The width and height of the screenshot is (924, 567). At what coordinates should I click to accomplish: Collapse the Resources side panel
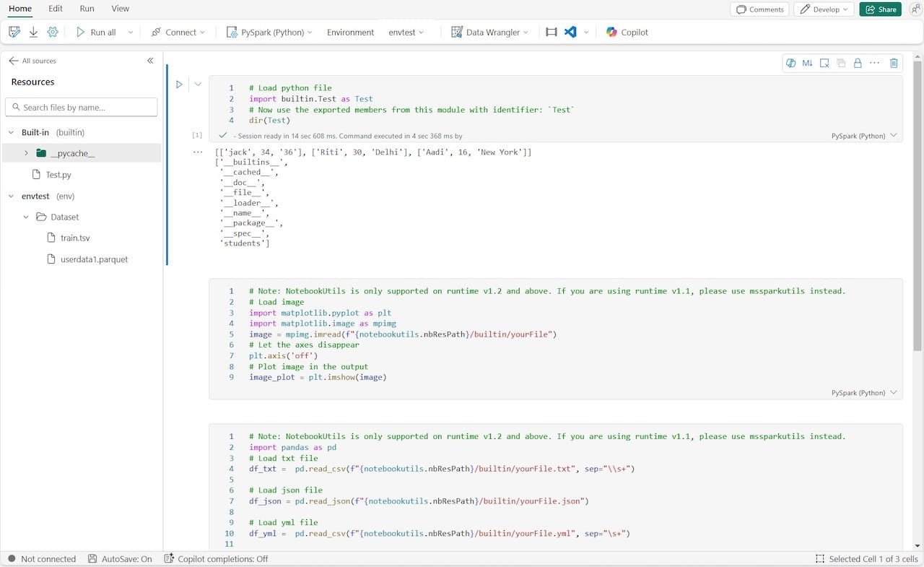(150, 61)
